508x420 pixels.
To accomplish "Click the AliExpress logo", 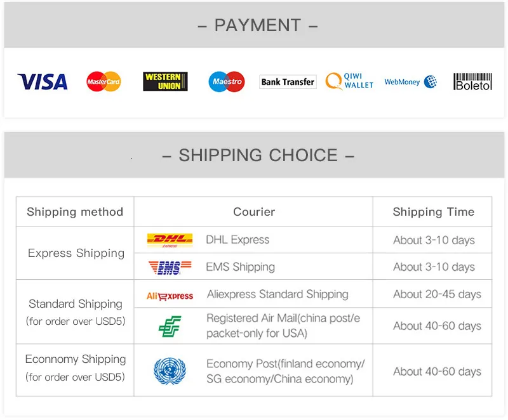I will click(170, 296).
